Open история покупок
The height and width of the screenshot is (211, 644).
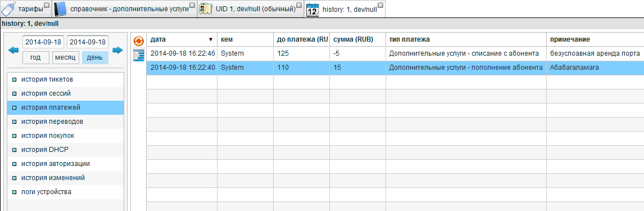66,135
